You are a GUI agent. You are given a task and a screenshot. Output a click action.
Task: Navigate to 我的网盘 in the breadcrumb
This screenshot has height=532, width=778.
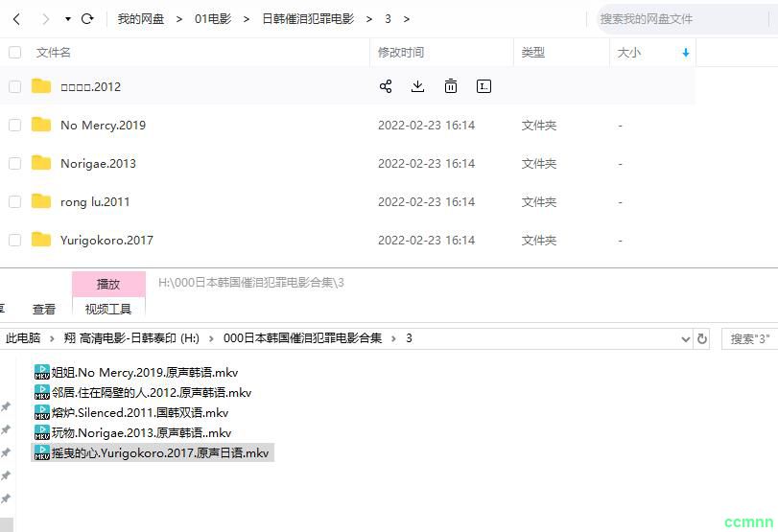[141, 19]
